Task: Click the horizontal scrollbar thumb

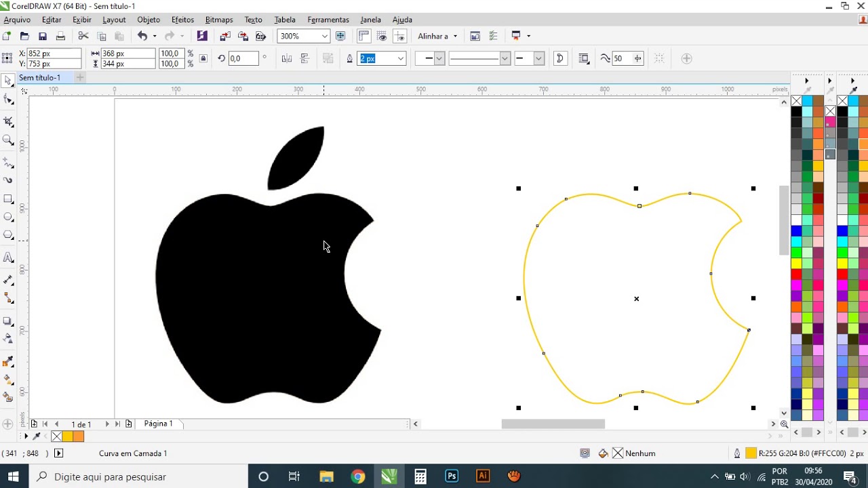Action: (553, 424)
